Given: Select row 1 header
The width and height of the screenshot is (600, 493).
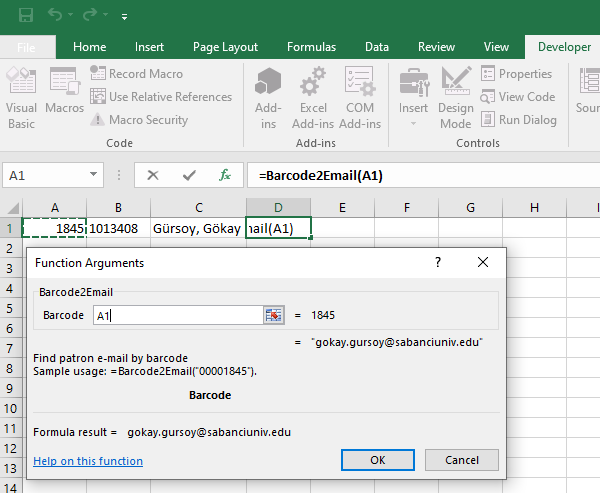Looking at the screenshot, I should click(11, 228).
